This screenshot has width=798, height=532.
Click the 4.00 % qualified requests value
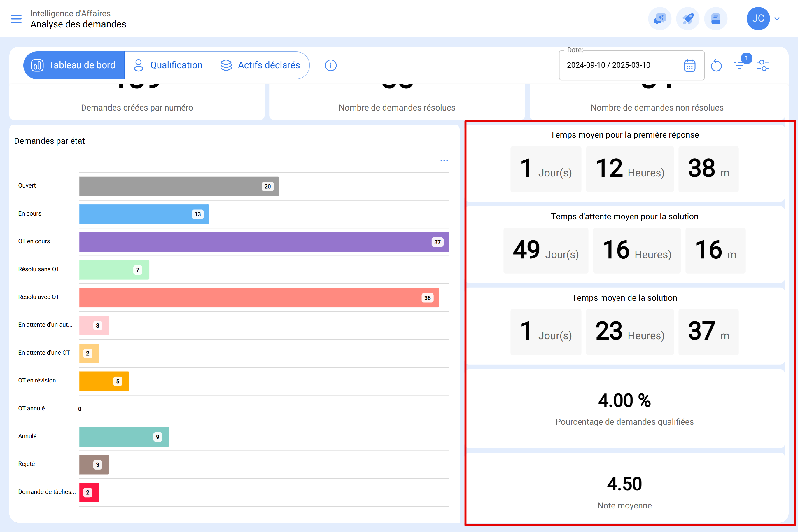pos(624,400)
